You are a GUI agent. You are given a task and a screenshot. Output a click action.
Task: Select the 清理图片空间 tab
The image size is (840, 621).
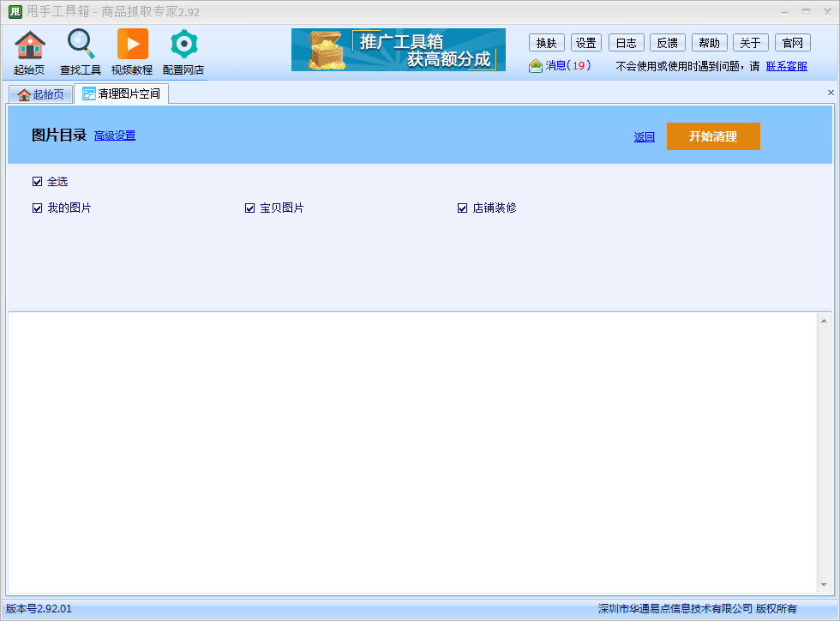click(121, 93)
